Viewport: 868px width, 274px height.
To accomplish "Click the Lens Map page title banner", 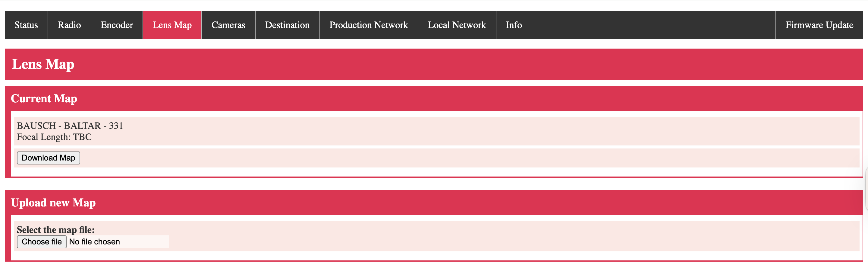I will click(x=43, y=64).
